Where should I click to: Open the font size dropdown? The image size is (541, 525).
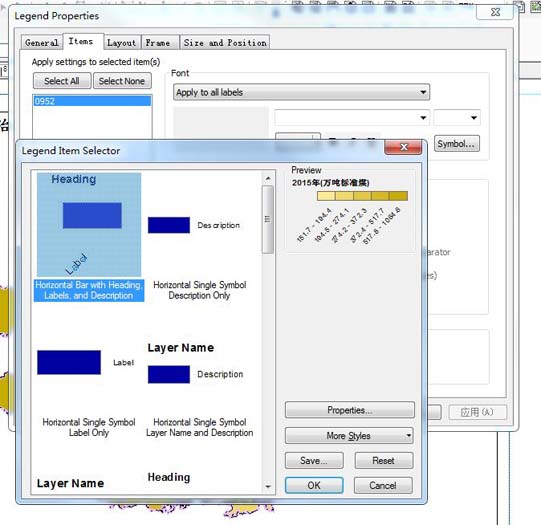pyautogui.click(x=457, y=118)
